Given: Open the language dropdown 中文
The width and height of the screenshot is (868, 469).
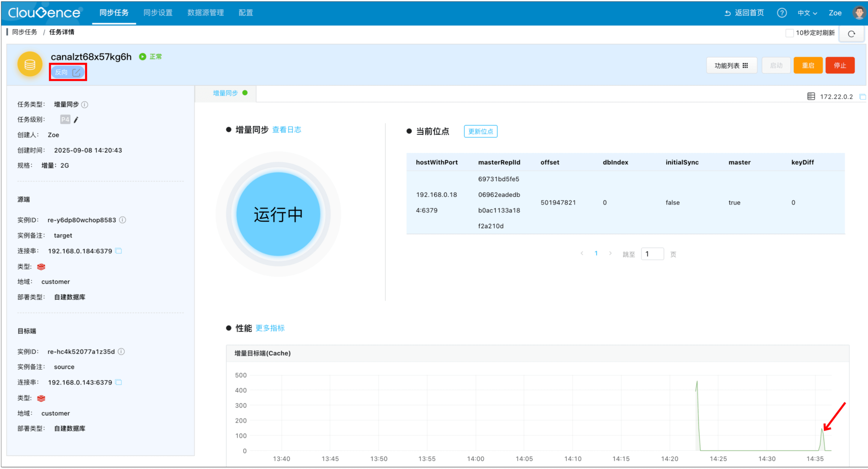Looking at the screenshot, I should (x=807, y=13).
